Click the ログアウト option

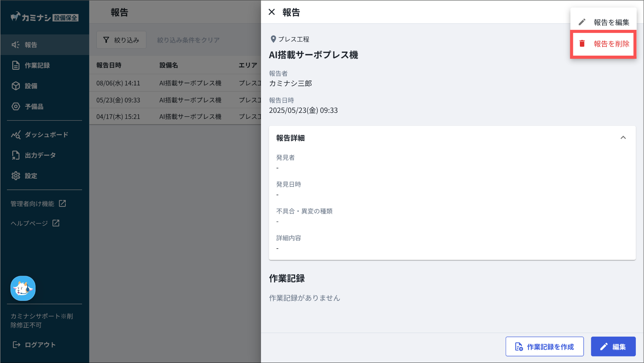[34, 345]
